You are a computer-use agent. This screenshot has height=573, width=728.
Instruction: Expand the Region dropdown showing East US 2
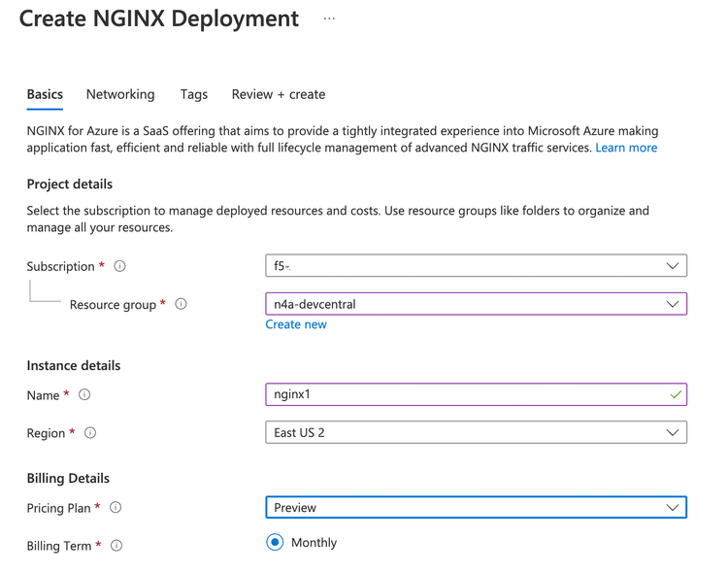tap(476, 432)
